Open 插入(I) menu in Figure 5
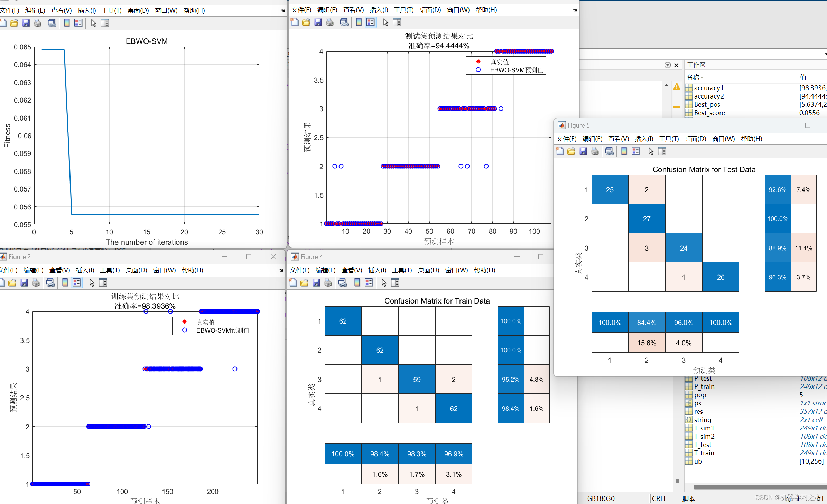The width and height of the screenshot is (827, 504). (644, 139)
